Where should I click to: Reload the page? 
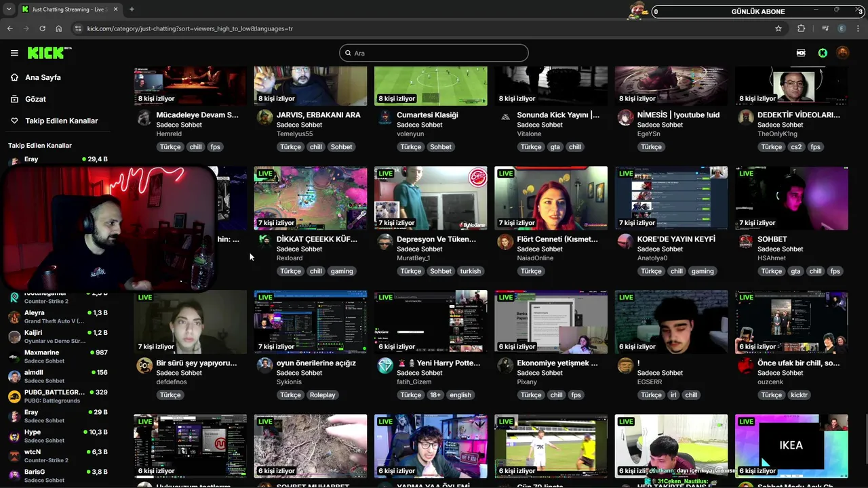pyautogui.click(x=43, y=28)
